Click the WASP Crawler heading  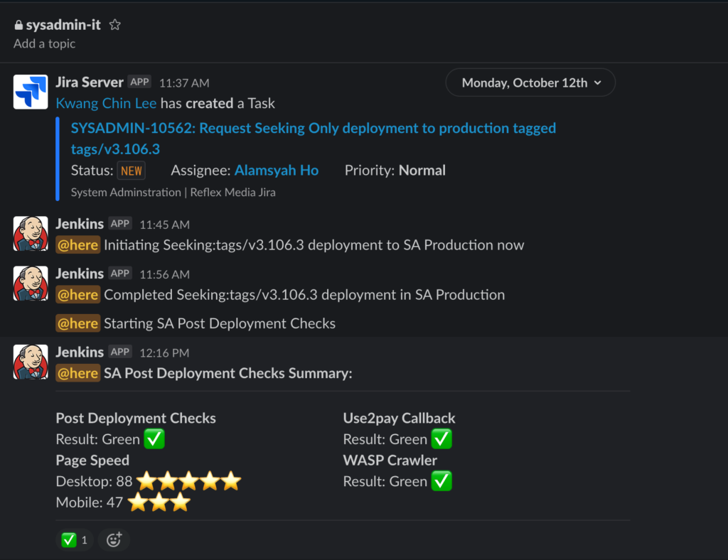coord(390,461)
